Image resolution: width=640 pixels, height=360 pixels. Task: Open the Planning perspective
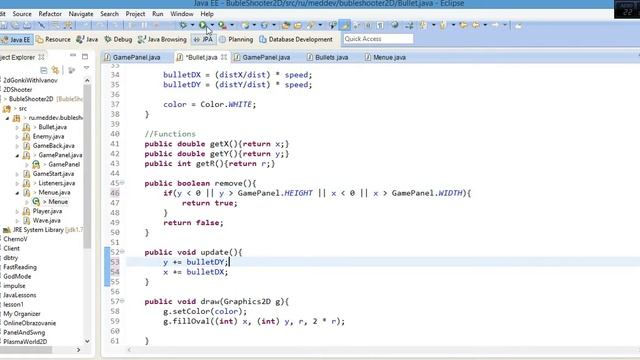coord(236,40)
